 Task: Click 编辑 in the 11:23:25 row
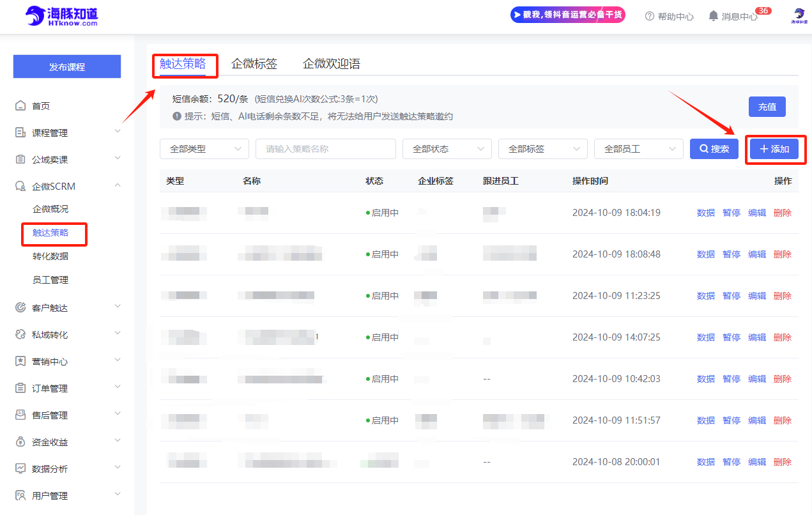757,296
